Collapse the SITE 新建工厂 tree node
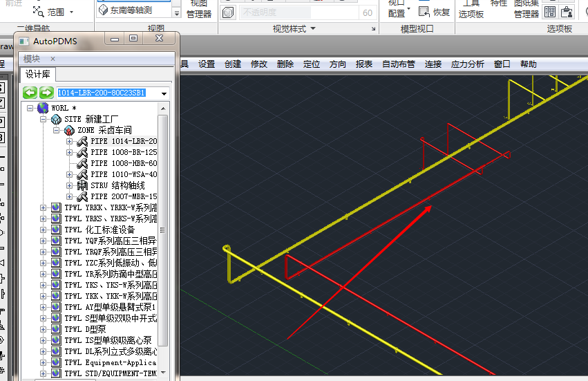 (x=43, y=120)
